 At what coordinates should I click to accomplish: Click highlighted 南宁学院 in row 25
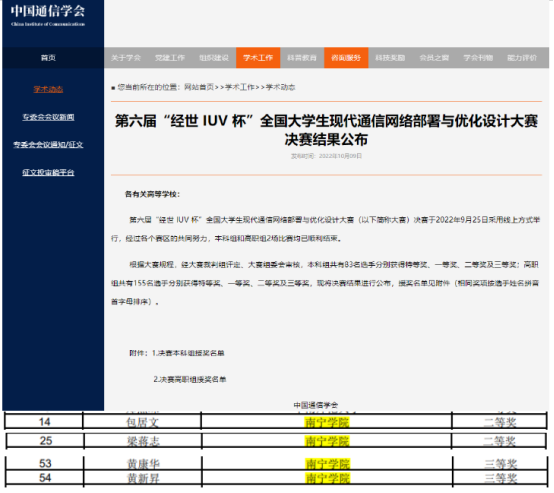(x=327, y=441)
